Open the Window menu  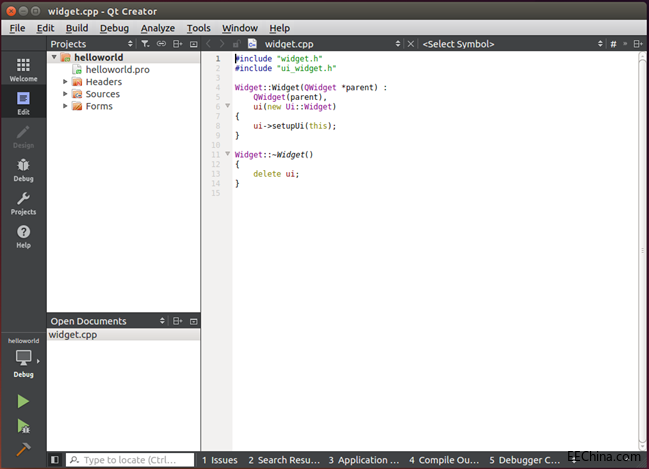click(x=240, y=28)
